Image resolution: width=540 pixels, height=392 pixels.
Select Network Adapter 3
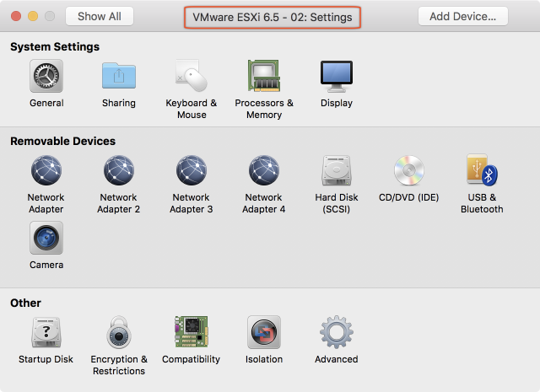pos(192,171)
